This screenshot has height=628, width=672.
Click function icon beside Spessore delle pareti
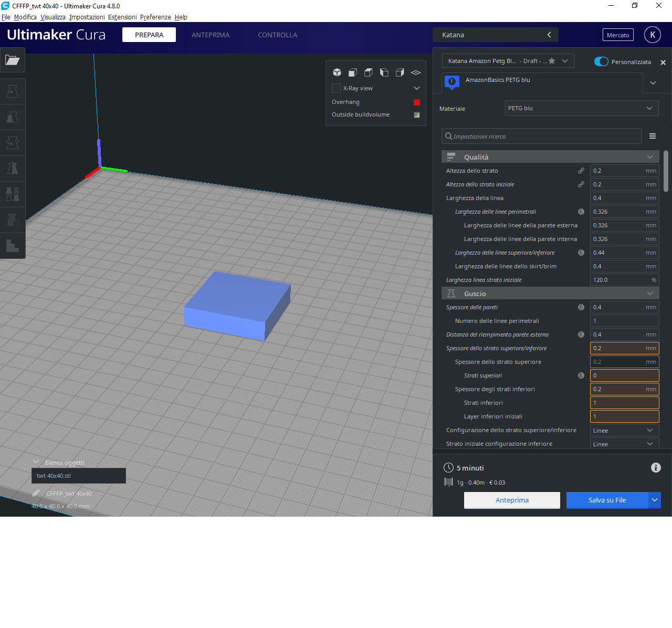point(581,307)
